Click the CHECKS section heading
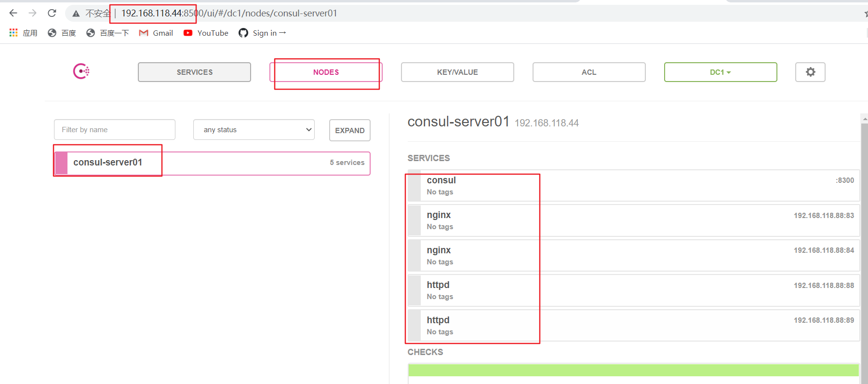 click(425, 352)
